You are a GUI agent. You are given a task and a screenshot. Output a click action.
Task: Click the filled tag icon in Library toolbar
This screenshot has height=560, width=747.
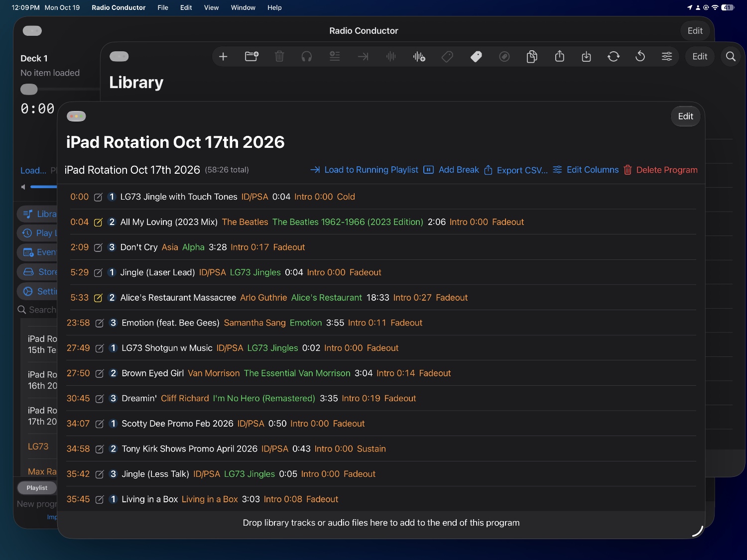coord(476,57)
